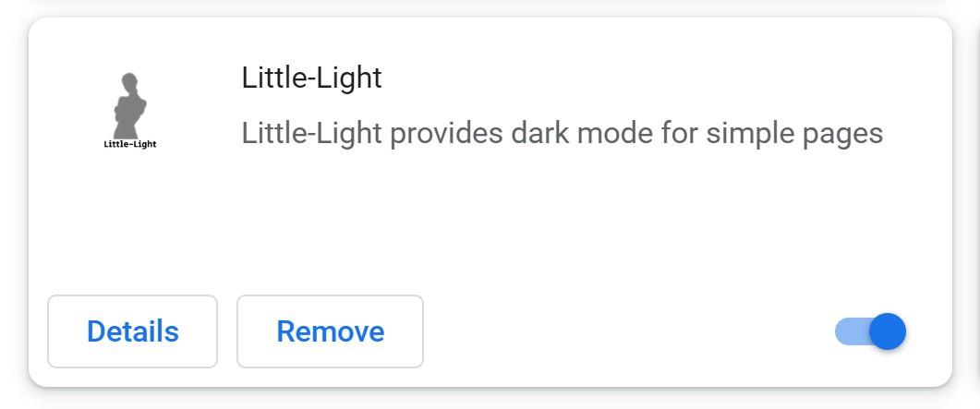The image size is (980, 409).
Task: Turn off Little-Light using its switch
Action: point(870,331)
